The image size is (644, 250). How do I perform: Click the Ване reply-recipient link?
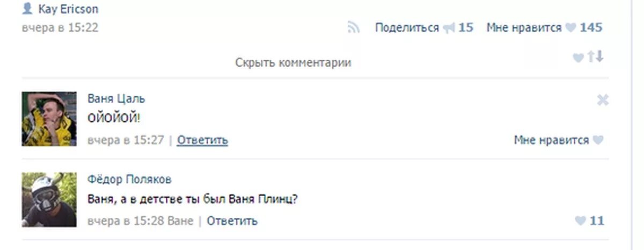point(180,220)
